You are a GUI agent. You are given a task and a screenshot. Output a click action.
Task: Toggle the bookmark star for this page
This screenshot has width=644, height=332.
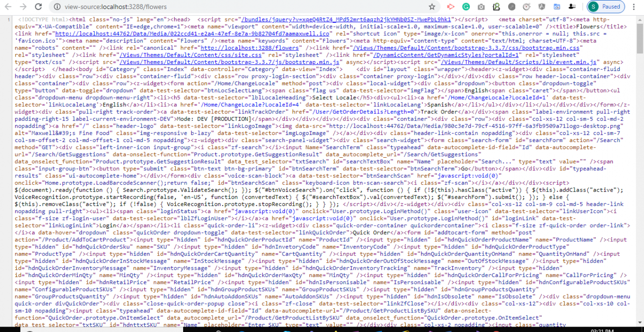point(432,7)
